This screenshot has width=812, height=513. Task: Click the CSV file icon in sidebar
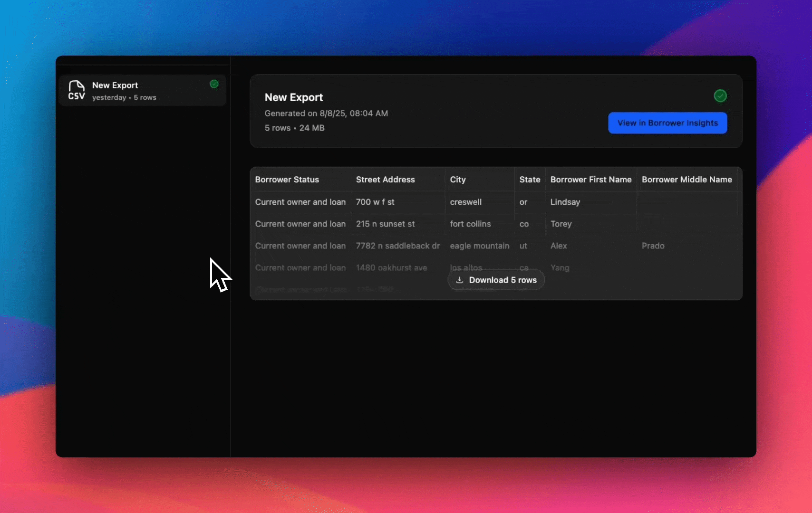(77, 90)
